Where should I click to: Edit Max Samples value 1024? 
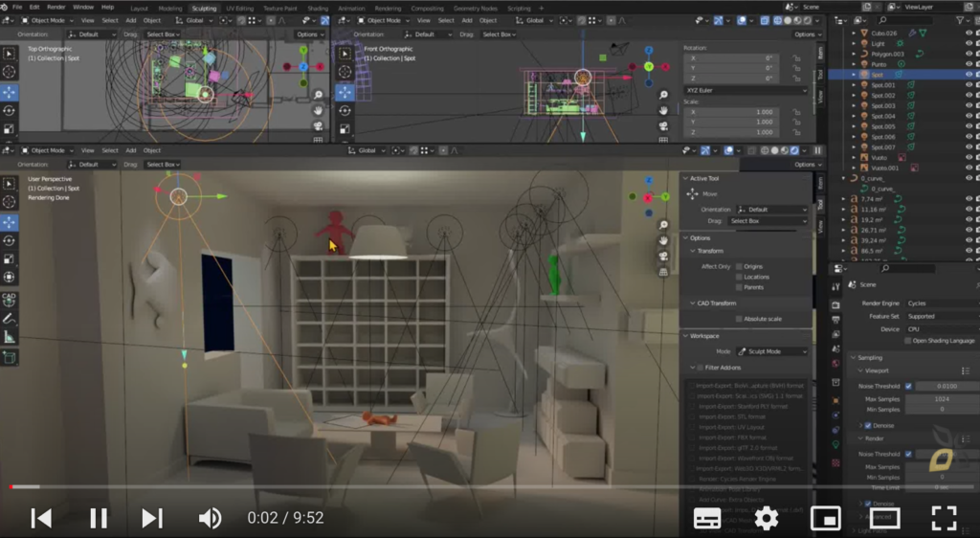coord(942,398)
